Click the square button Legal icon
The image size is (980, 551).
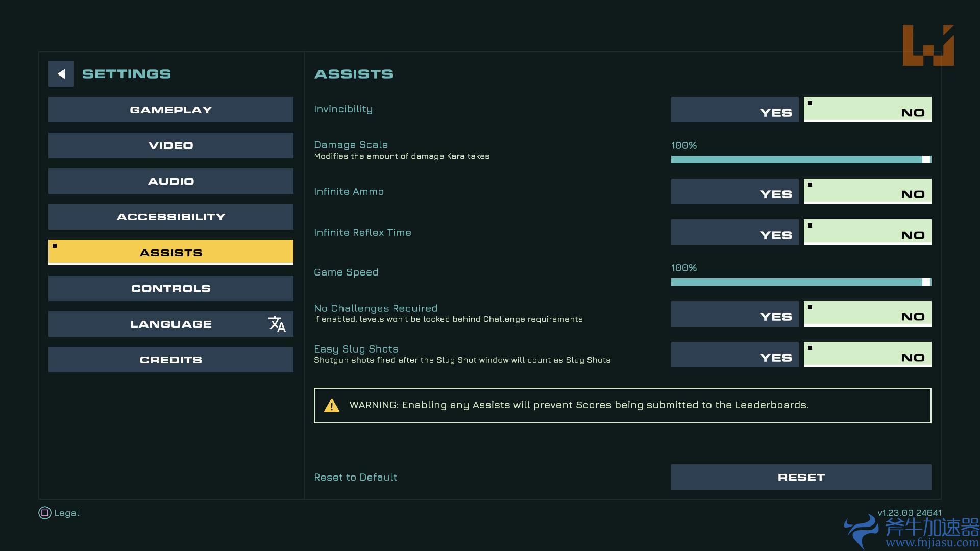(x=45, y=513)
